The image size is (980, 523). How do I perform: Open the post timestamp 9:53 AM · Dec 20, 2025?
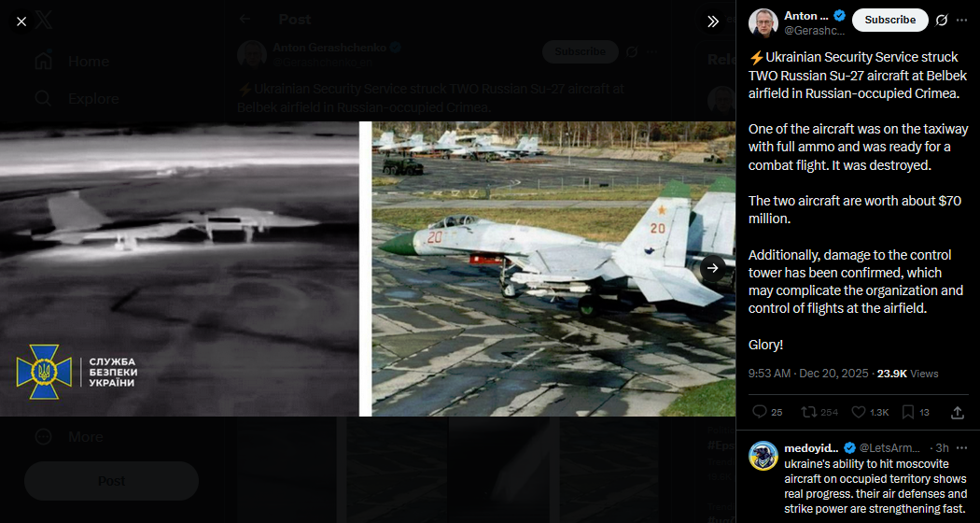click(808, 374)
